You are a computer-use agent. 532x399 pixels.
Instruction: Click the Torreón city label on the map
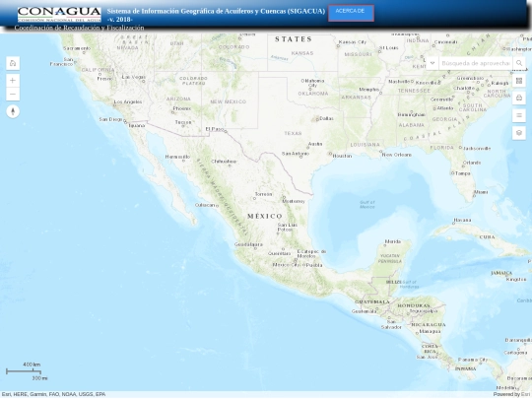[263, 194]
